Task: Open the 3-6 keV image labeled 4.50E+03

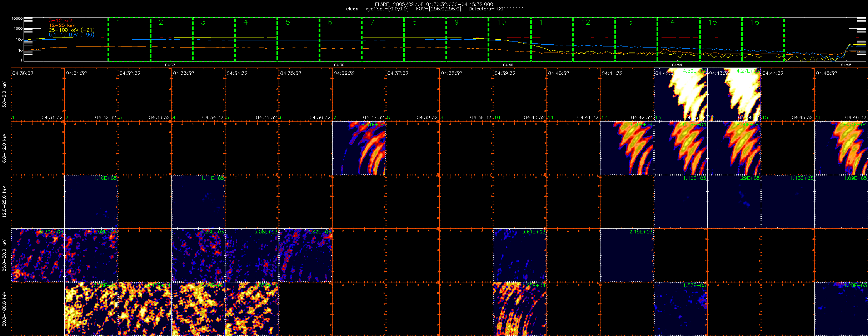Action: (x=681, y=94)
